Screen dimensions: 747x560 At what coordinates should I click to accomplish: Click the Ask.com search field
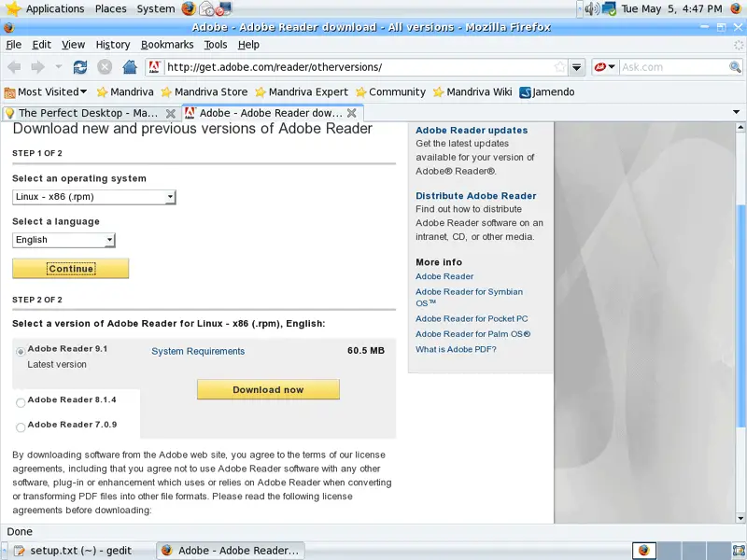tap(673, 67)
